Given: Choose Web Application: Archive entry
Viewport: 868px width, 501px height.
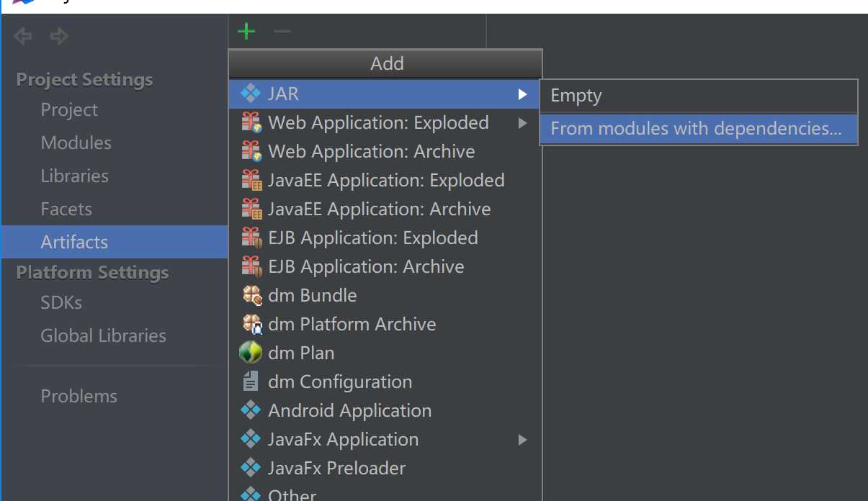Looking at the screenshot, I should coord(385,151).
